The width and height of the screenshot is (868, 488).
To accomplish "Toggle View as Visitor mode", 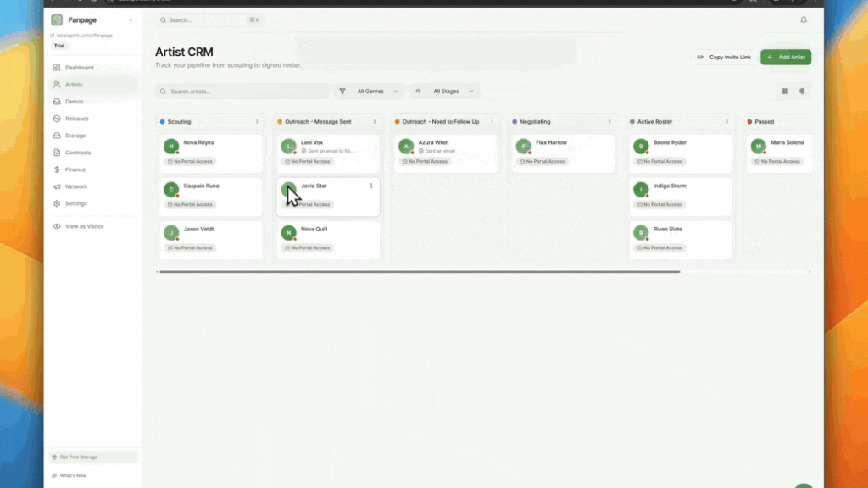I will pyautogui.click(x=85, y=226).
